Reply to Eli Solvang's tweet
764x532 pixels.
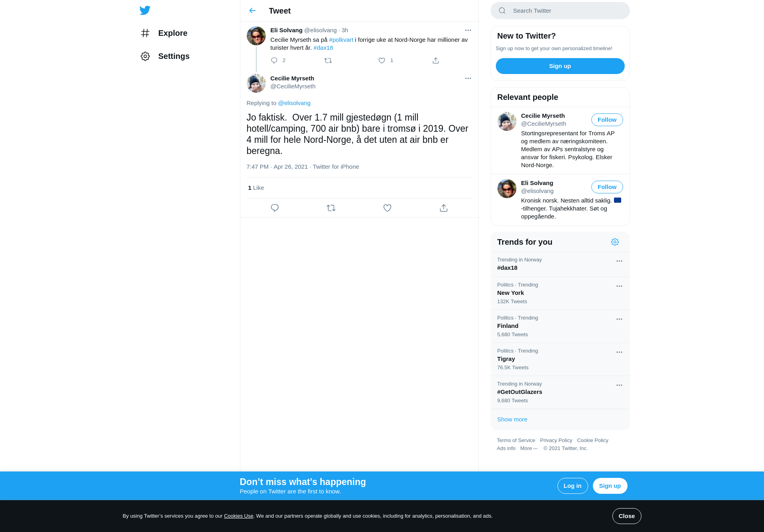(274, 60)
